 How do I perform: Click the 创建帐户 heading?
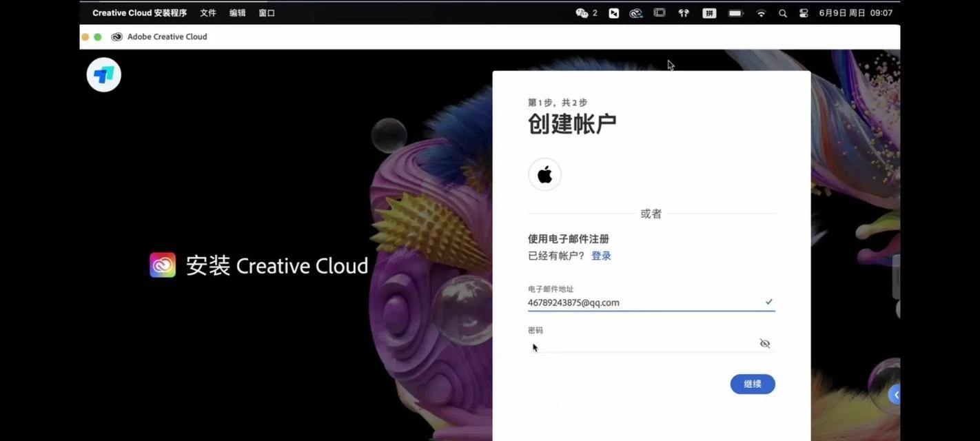click(572, 124)
